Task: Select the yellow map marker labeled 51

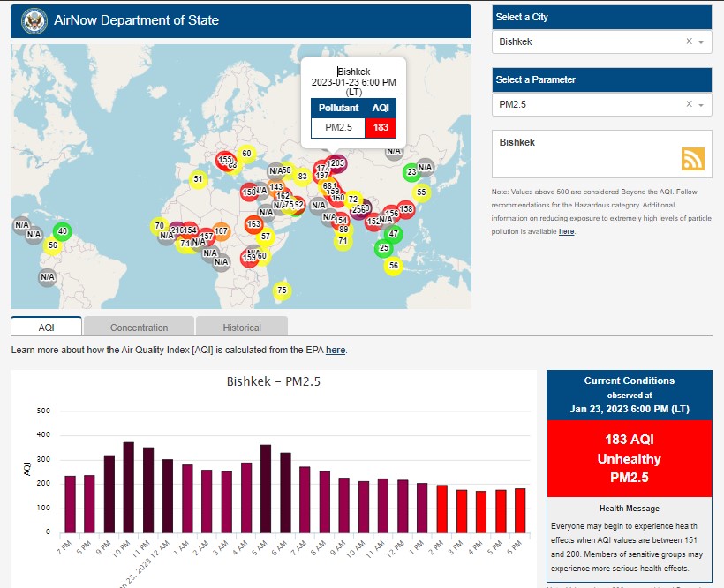Action: pos(198,179)
